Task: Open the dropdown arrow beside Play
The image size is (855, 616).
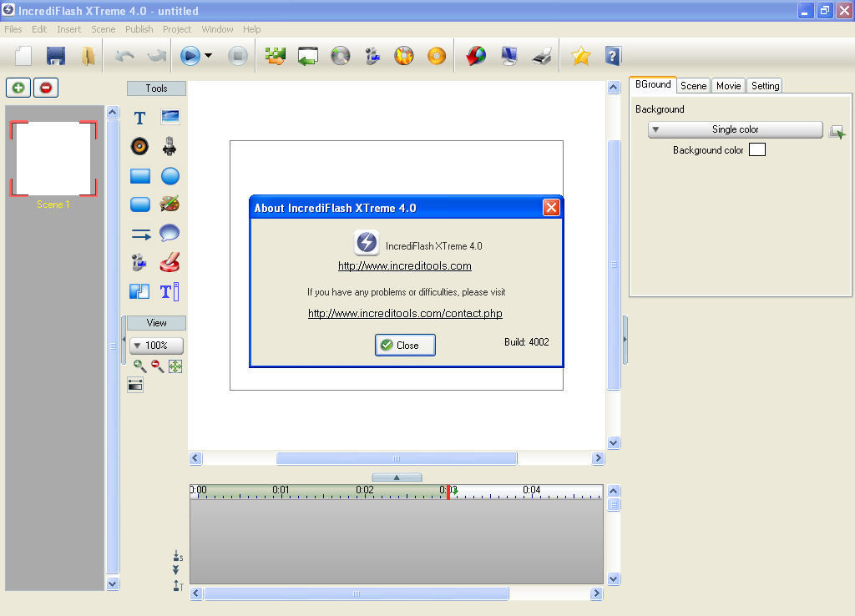Action: click(208, 56)
